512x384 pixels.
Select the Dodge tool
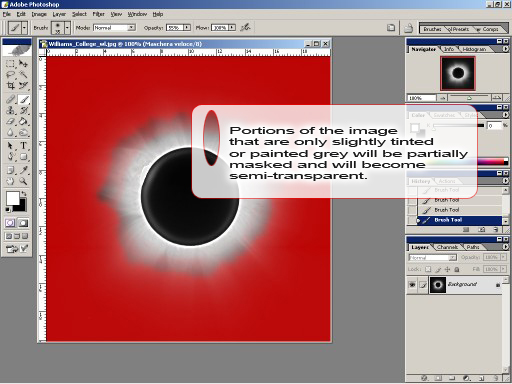(x=23, y=132)
